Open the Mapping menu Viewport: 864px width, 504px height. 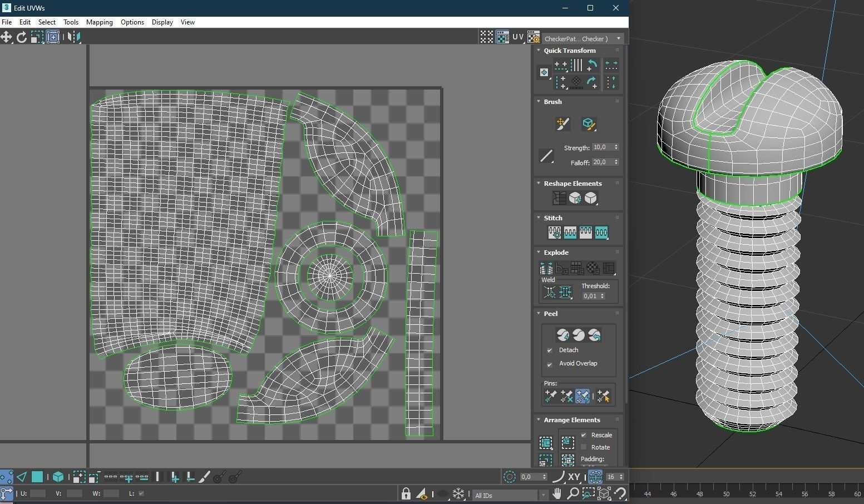click(x=99, y=22)
